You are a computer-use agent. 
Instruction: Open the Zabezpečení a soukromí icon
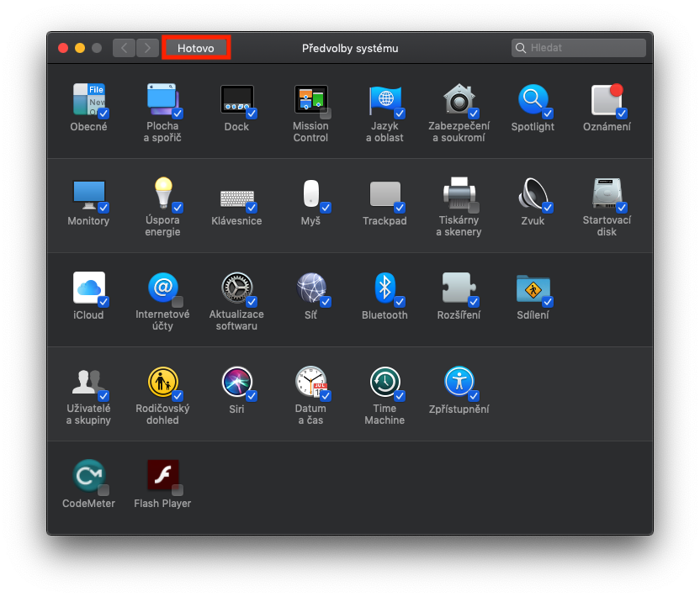(x=459, y=99)
